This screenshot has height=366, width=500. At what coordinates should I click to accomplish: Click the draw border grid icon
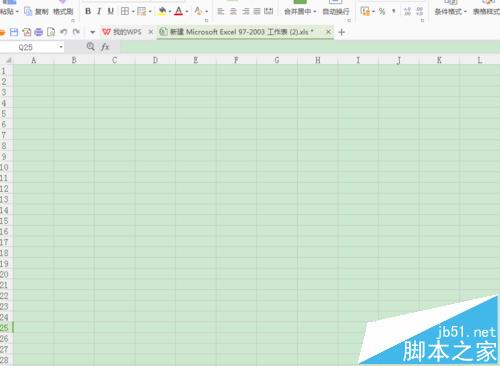click(142, 12)
